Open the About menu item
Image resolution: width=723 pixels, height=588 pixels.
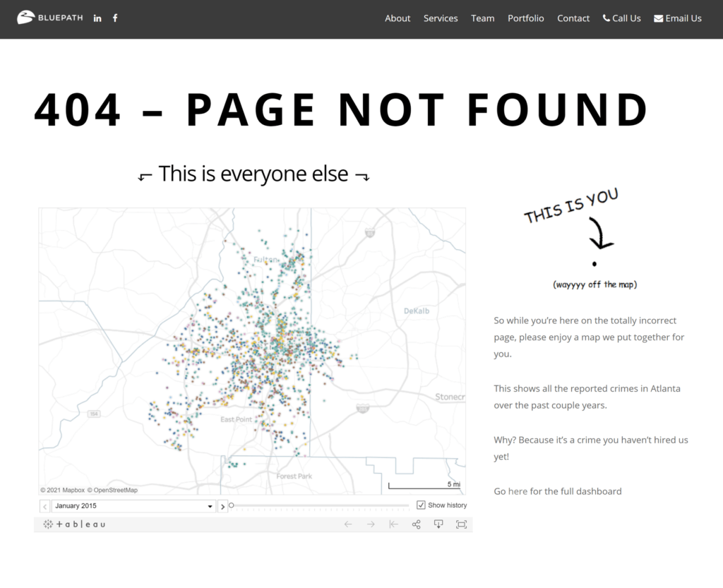[398, 18]
